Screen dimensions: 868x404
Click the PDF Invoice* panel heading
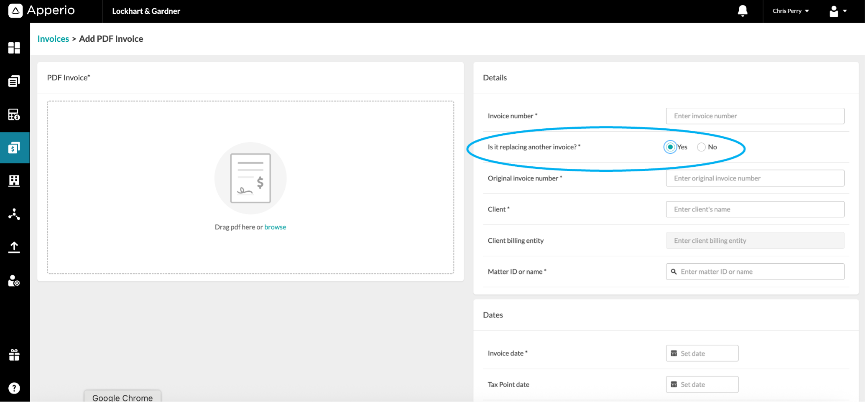69,78
